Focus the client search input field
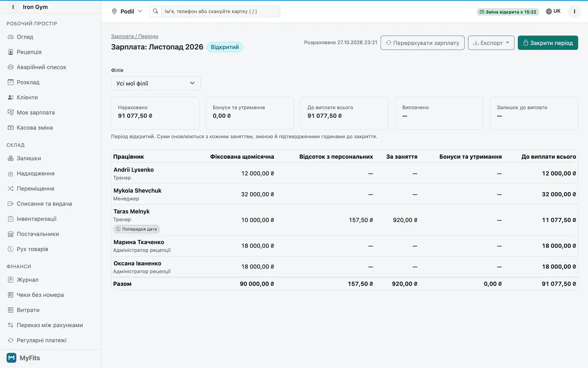 (x=220, y=11)
